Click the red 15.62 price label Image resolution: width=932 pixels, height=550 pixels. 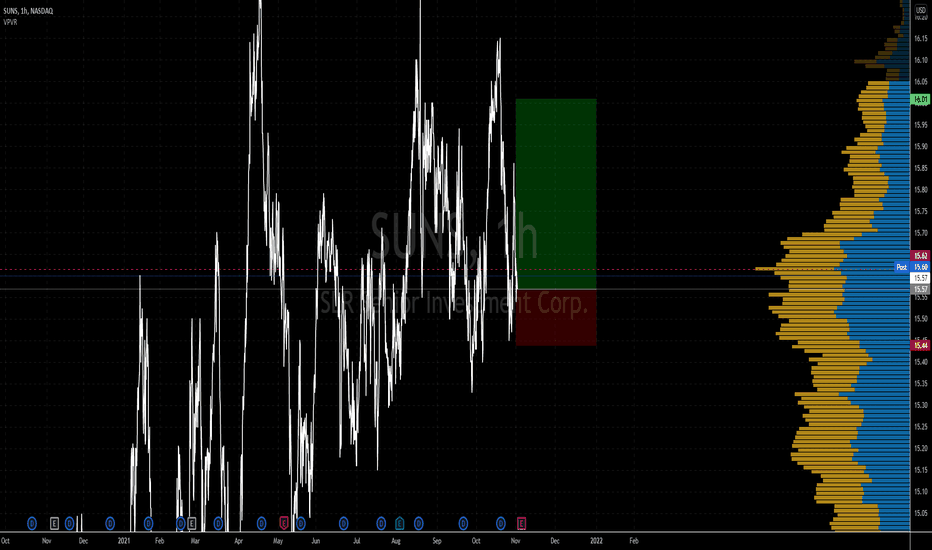tap(920, 256)
